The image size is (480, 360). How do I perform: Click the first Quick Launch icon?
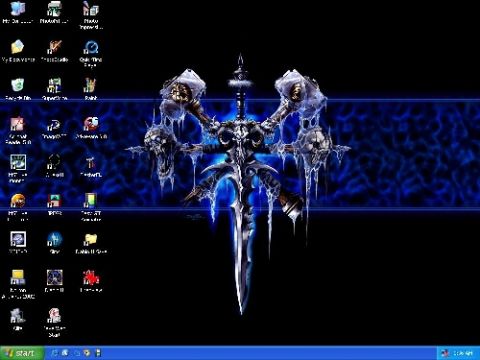tap(54, 353)
